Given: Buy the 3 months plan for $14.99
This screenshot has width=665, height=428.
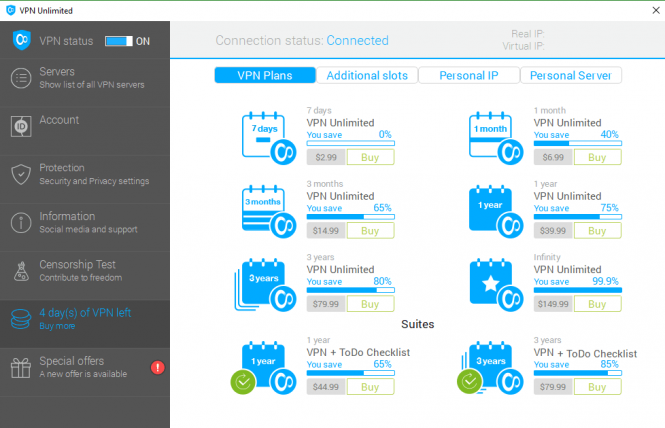Looking at the screenshot, I should coord(370,231).
